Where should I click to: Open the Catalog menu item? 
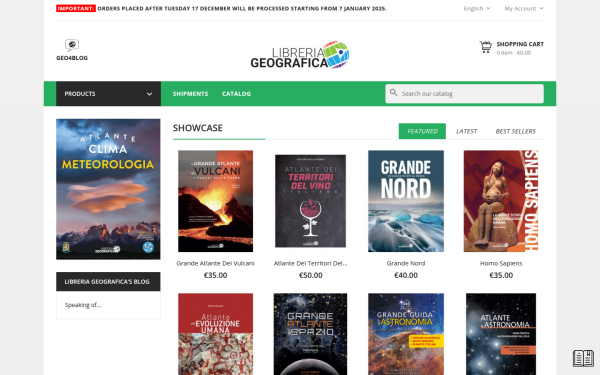(236, 94)
